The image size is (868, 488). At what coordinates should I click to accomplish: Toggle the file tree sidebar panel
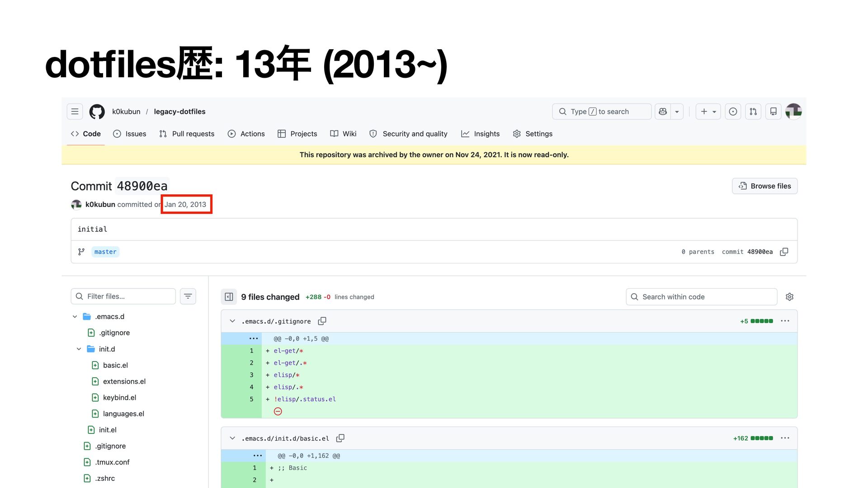coord(229,297)
